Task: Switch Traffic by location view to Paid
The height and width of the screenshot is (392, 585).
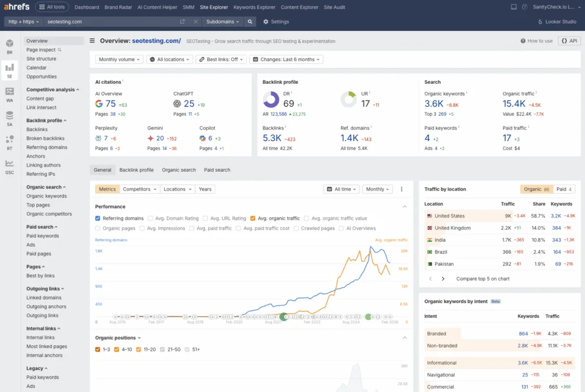Action: (x=564, y=189)
